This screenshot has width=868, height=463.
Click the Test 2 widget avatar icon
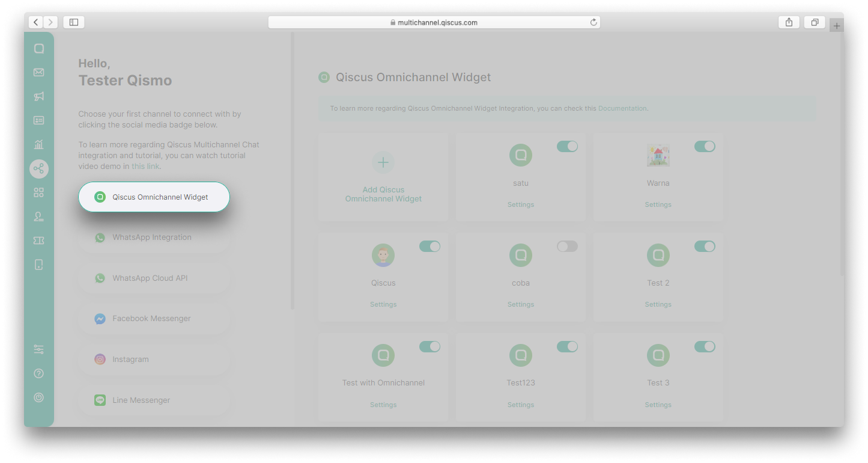pyautogui.click(x=658, y=256)
